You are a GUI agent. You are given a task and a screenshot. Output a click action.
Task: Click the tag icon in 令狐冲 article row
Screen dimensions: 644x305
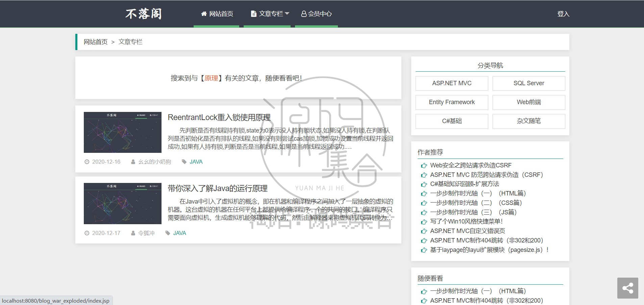coord(168,233)
